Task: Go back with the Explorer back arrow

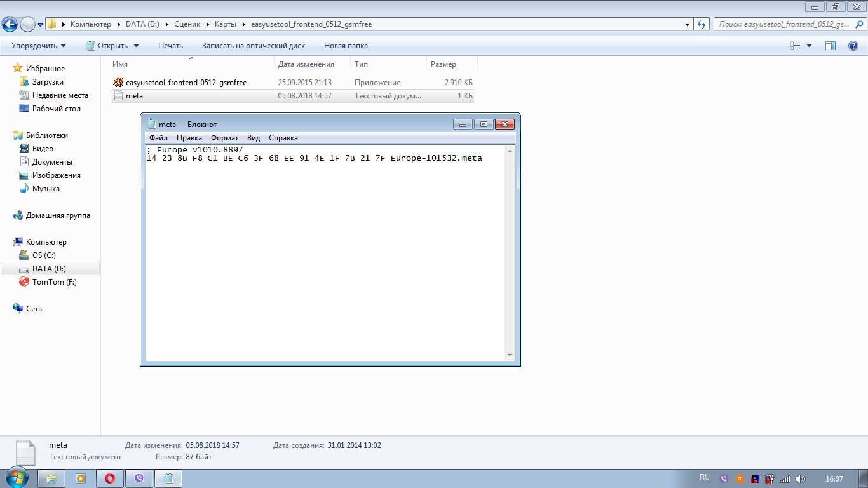Action: pos(10,24)
